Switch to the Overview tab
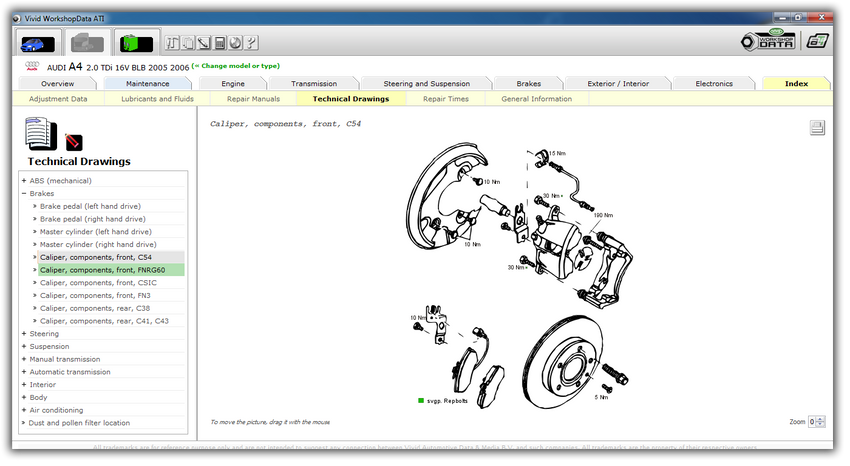The width and height of the screenshot is (850, 466). point(57,83)
